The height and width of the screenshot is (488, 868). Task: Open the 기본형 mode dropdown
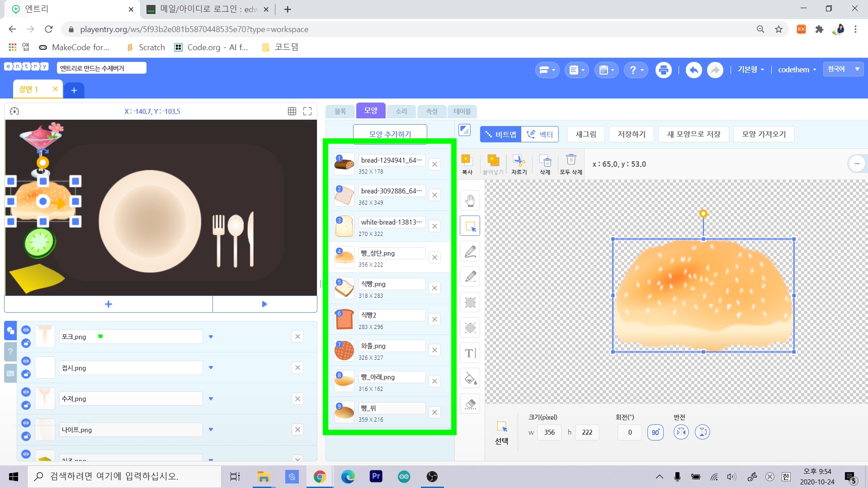(750, 70)
